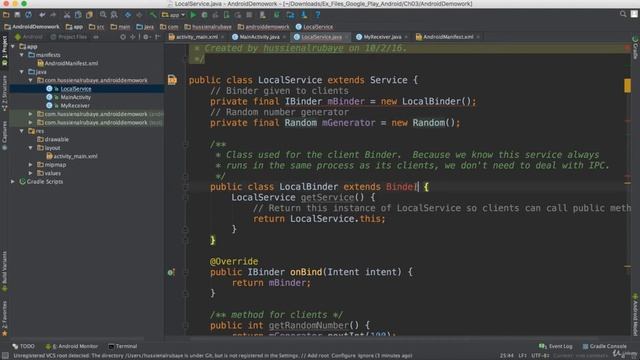This screenshot has width=640, height=360.
Task: Open the Project tool window tab
Action: click(x=4, y=51)
